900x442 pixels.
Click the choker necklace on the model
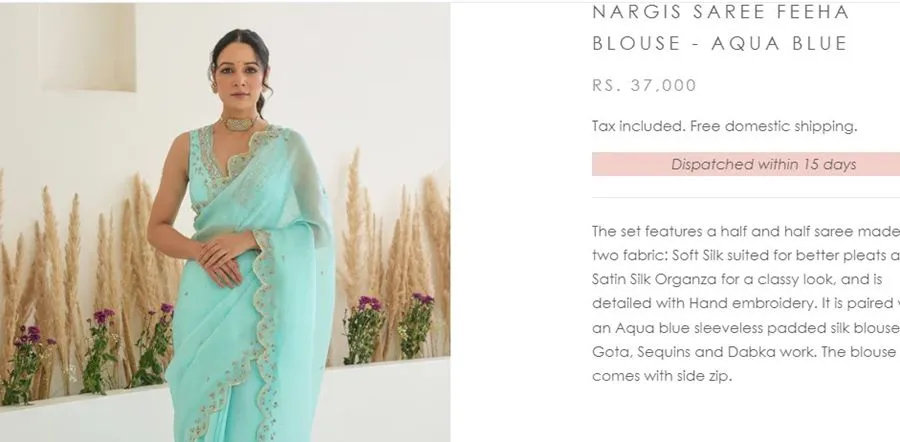point(238,124)
